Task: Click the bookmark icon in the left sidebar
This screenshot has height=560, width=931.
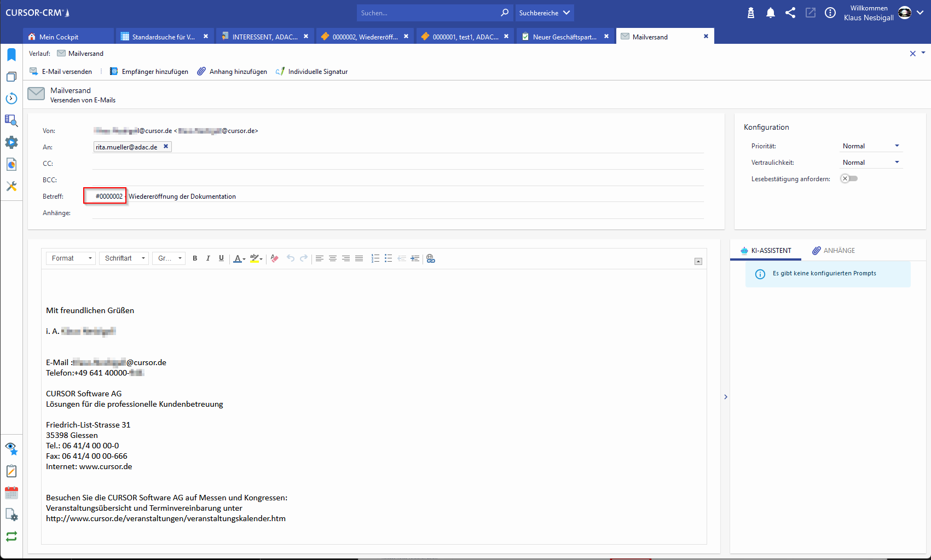Action: click(x=11, y=55)
